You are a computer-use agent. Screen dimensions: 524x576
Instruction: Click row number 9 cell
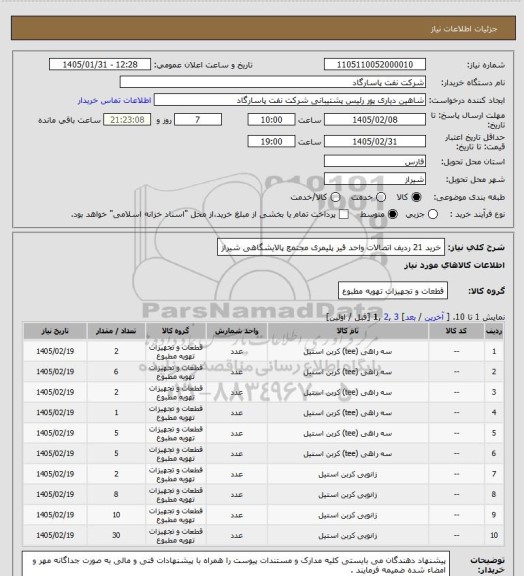click(x=494, y=515)
